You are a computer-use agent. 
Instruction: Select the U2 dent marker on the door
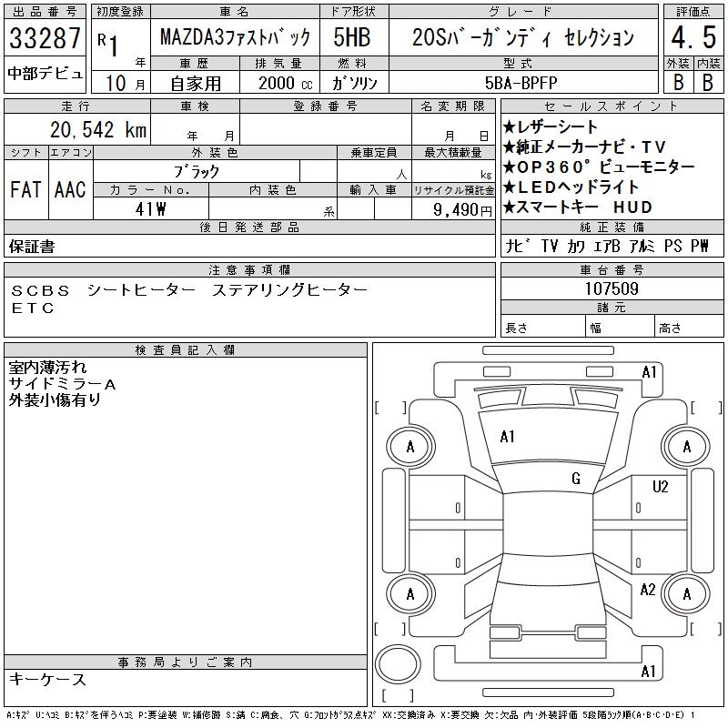[660, 487]
